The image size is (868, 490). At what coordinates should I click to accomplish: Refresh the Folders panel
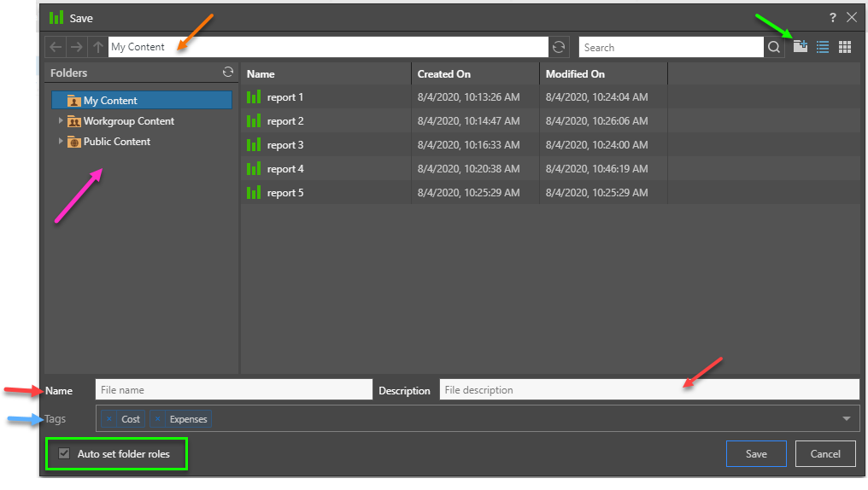click(228, 73)
